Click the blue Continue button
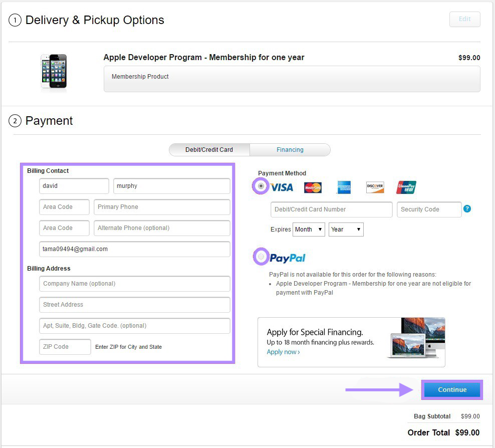The width and height of the screenshot is (495, 448). [x=452, y=390]
